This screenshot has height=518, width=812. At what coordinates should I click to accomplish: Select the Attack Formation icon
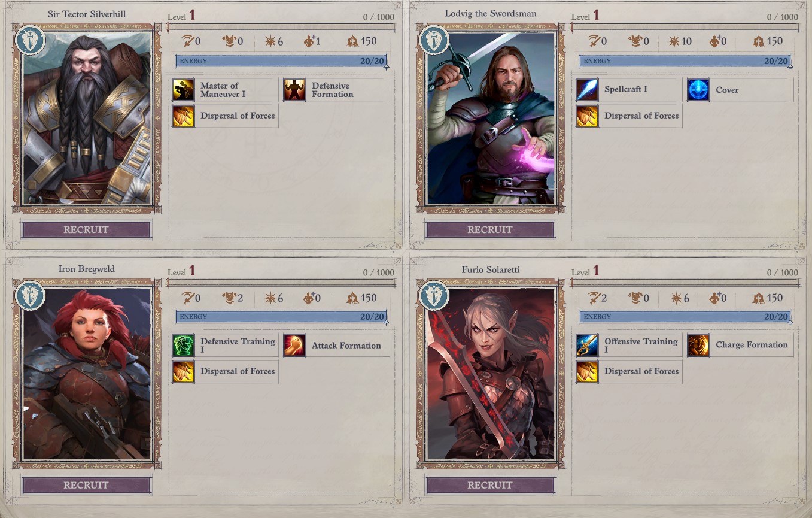pos(294,346)
